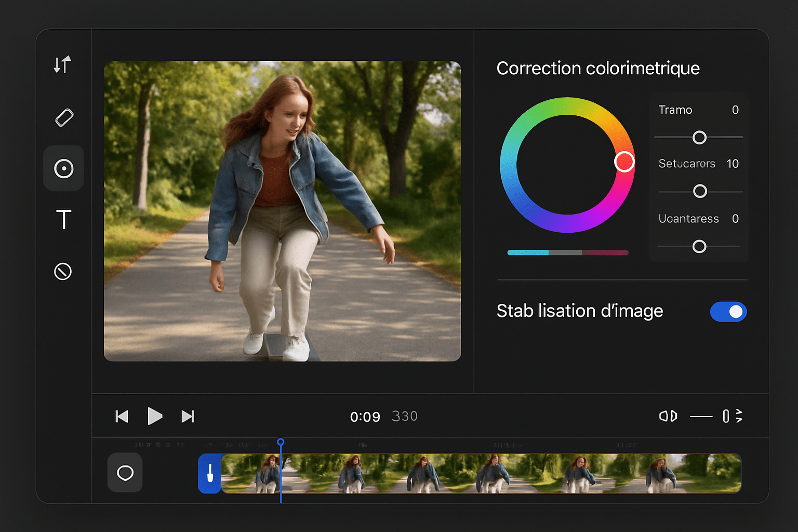Select the mask shape icon beside the timeline
The width and height of the screenshot is (798, 532).
tap(125, 472)
